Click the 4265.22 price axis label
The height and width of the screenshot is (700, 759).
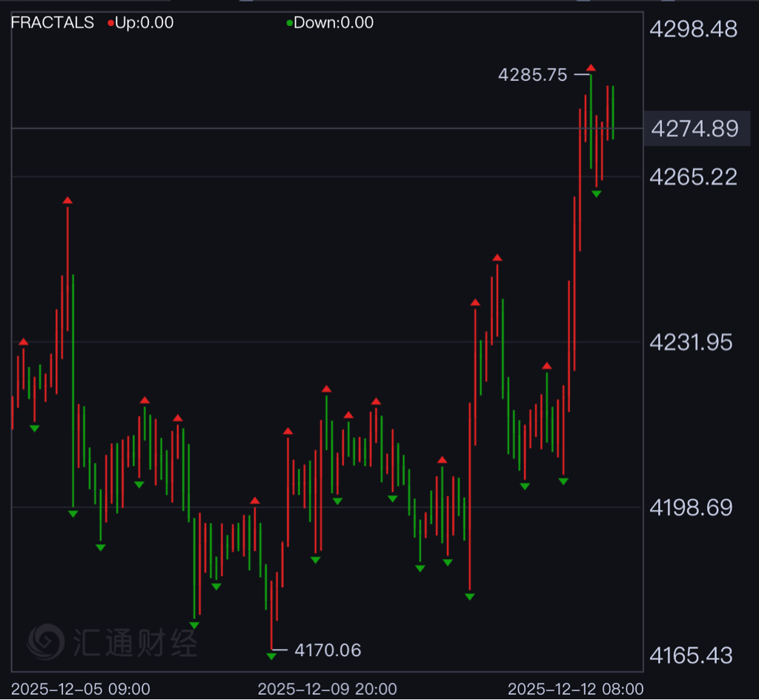[x=693, y=177]
